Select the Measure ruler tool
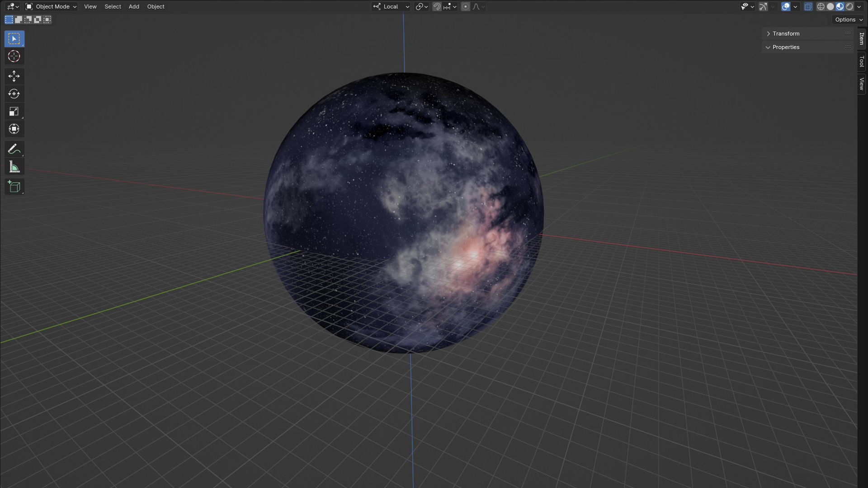 point(14,167)
